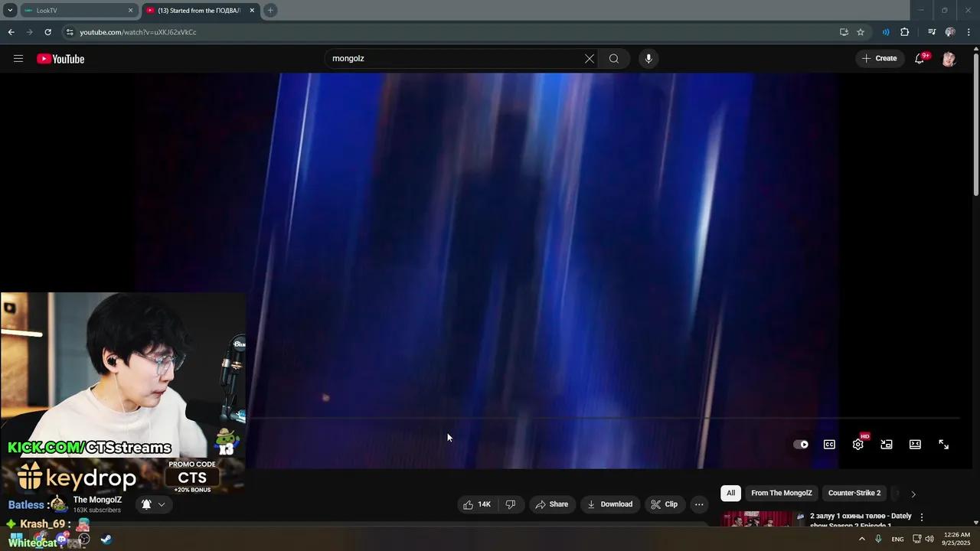Viewport: 980px width, 551px height.
Task: Toggle closed captions CC
Action: 829,445
